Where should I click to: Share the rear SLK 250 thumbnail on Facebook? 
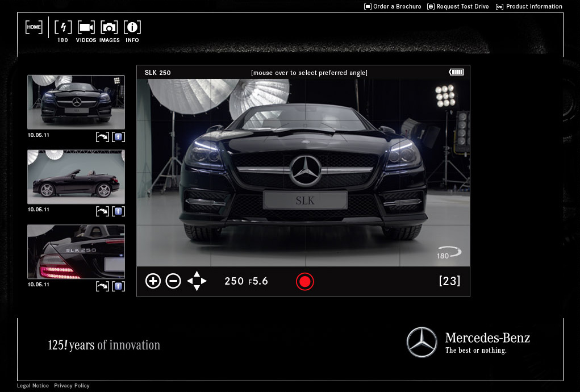click(x=118, y=286)
